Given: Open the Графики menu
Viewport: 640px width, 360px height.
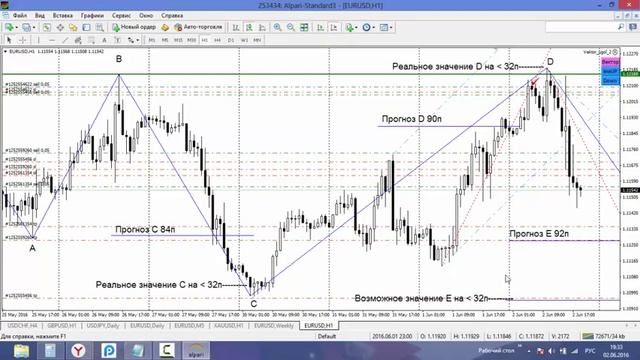Looking at the screenshot, I should pyautogui.click(x=92, y=16).
